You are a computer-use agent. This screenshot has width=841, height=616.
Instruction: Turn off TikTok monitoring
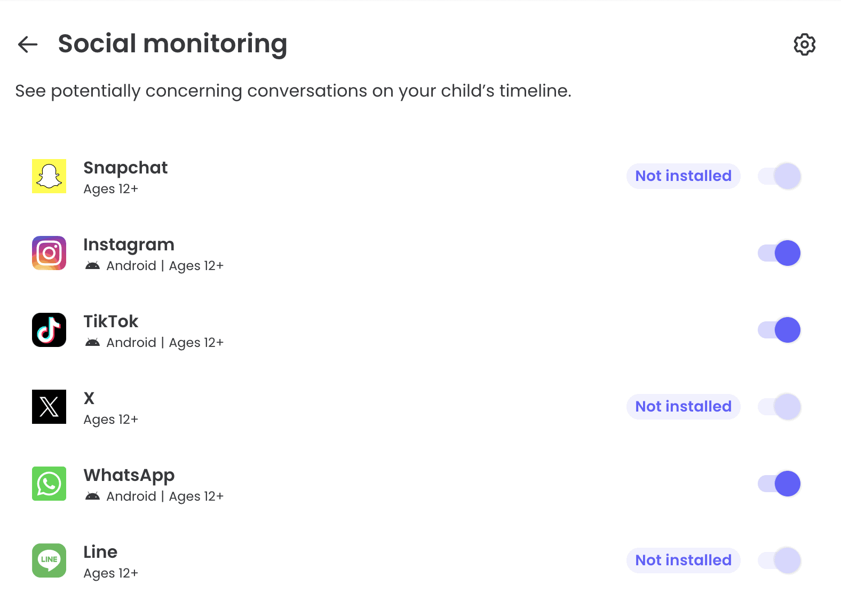click(x=779, y=330)
